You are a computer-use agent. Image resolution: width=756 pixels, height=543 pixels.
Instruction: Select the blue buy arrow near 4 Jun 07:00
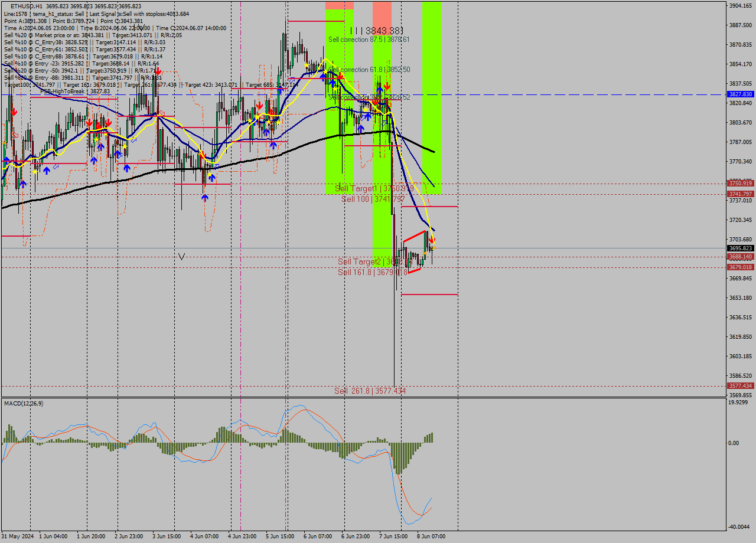(205, 197)
